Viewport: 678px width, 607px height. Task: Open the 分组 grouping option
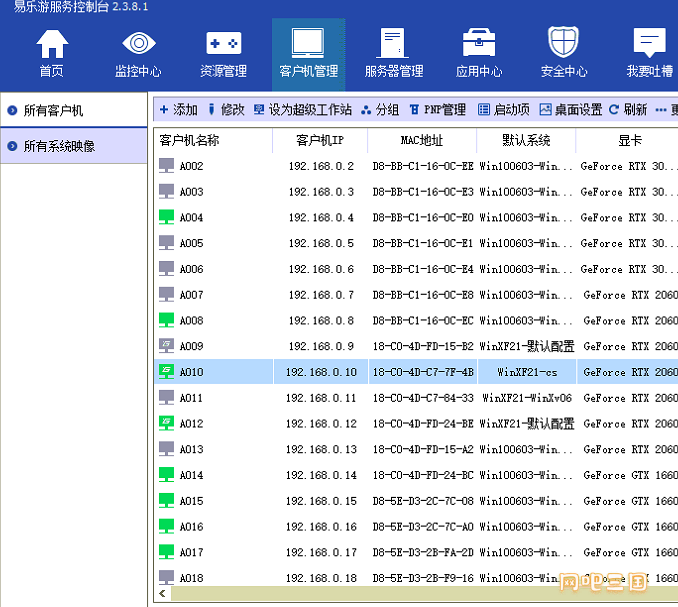click(380, 110)
